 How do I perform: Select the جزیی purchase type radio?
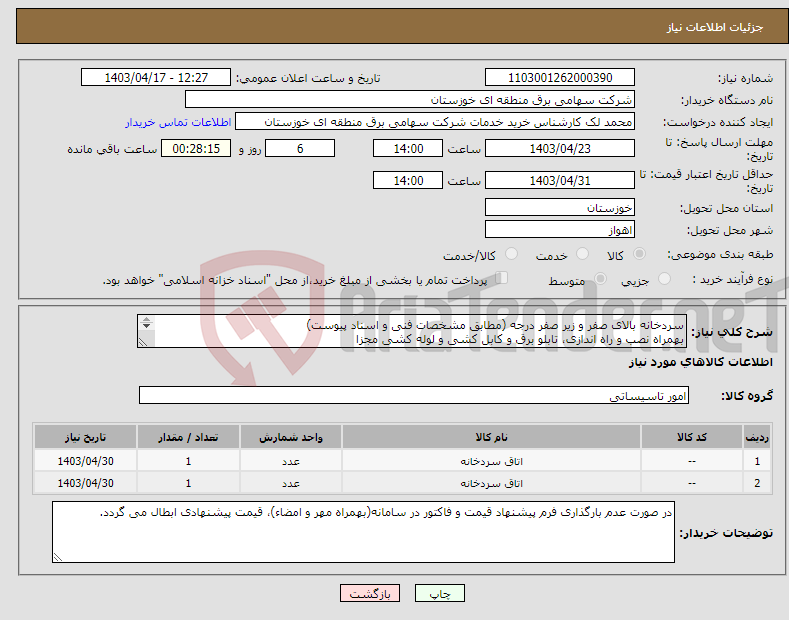coord(664,279)
